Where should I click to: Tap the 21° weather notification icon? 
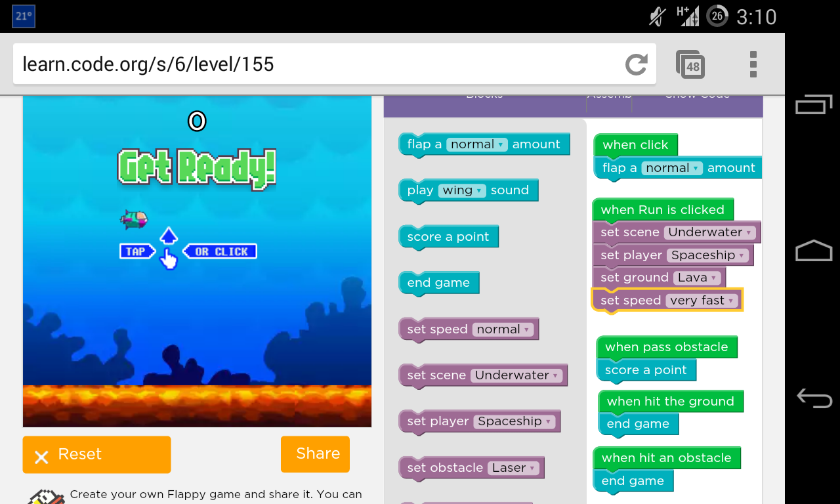pos(24,16)
